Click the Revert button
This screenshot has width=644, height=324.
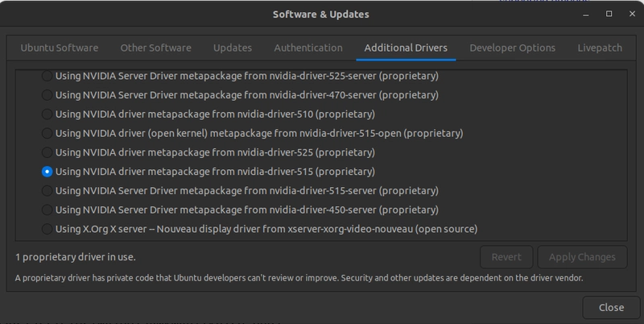(x=506, y=257)
